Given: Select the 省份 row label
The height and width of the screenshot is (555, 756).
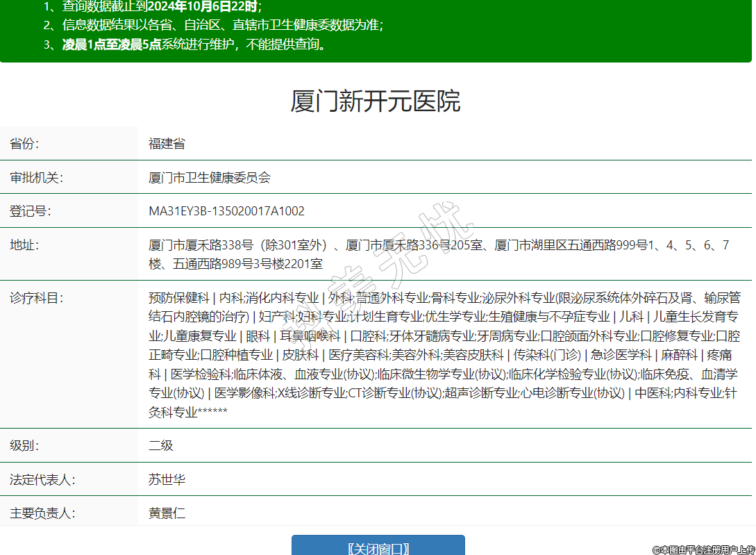Looking at the screenshot, I should (24, 144).
